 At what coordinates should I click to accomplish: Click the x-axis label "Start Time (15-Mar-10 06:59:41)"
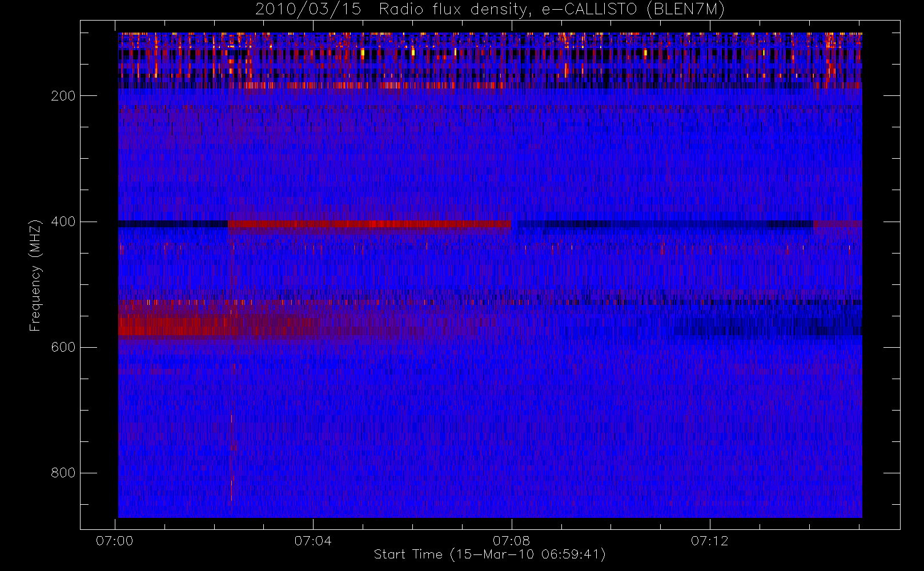pos(489,554)
